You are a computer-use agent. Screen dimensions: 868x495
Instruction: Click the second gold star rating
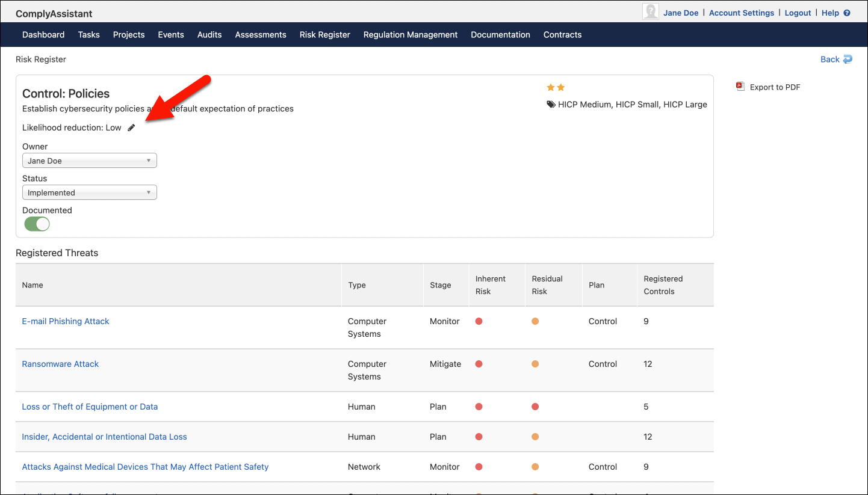coord(561,88)
